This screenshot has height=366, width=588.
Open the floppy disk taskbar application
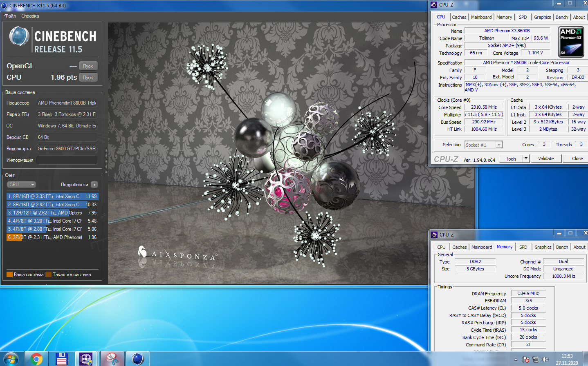(61, 359)
